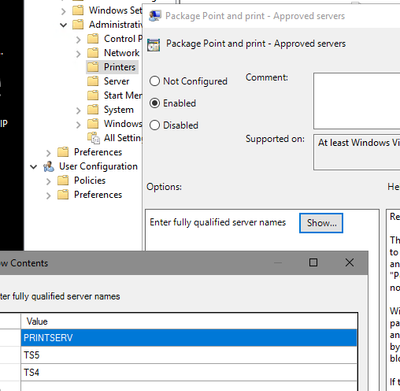
Task: Click inside the Comment text box
Action: tap(357, 101)
